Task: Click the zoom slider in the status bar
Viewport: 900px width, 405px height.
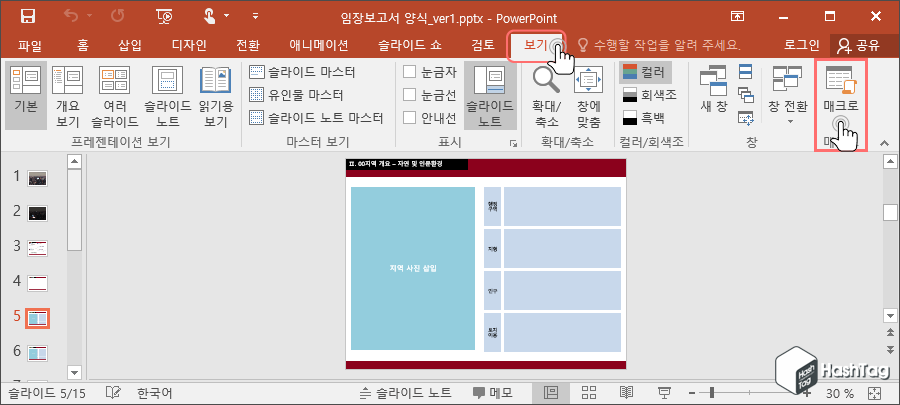Action: [x=748, y=393]
